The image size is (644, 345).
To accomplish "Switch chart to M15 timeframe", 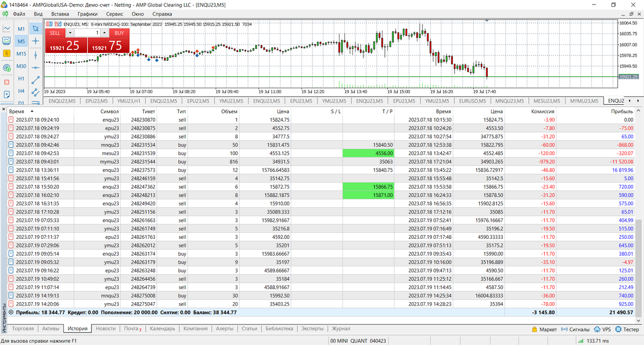I will coord(21,54).
